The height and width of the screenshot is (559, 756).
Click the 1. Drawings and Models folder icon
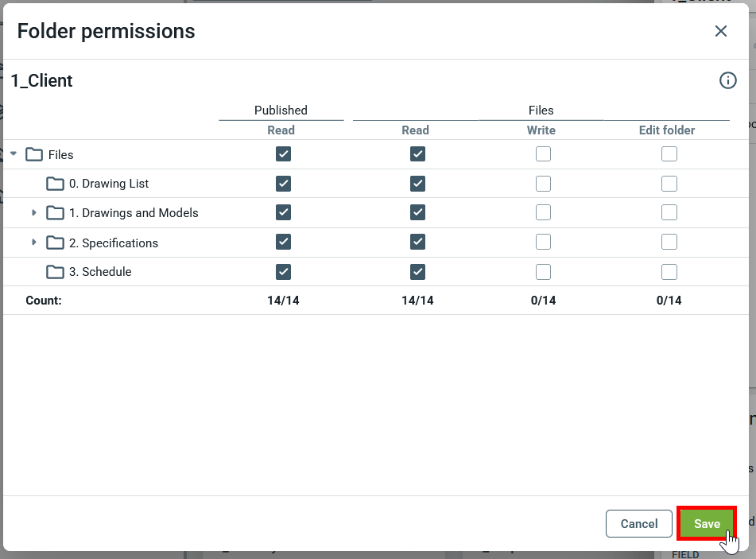pyautogui.click(x=55, y=213)
